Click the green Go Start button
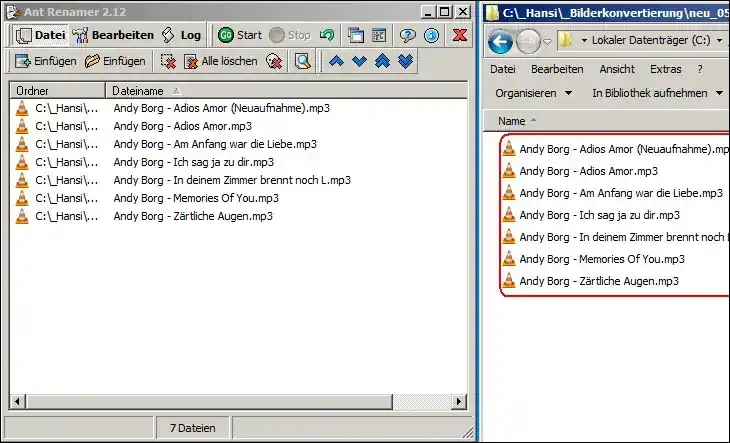This screenshot has height=443, width=730. pyautogui.click(x=240, y=35)
